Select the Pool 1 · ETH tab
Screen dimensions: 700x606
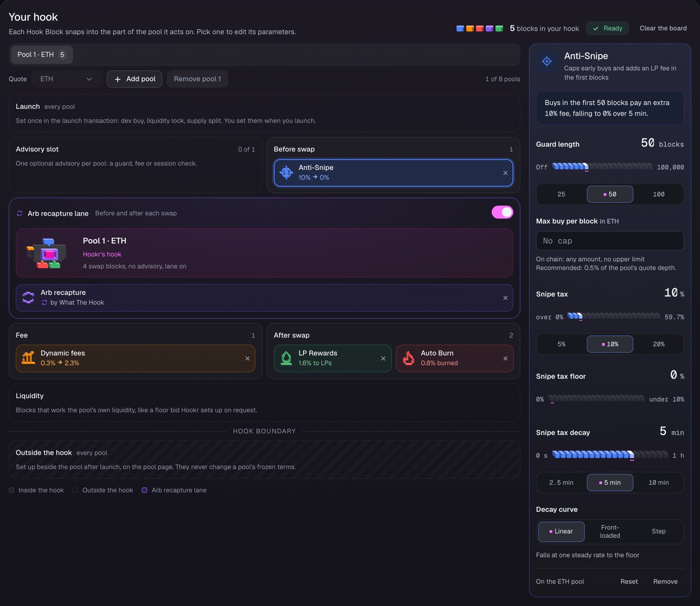point(42,55)
